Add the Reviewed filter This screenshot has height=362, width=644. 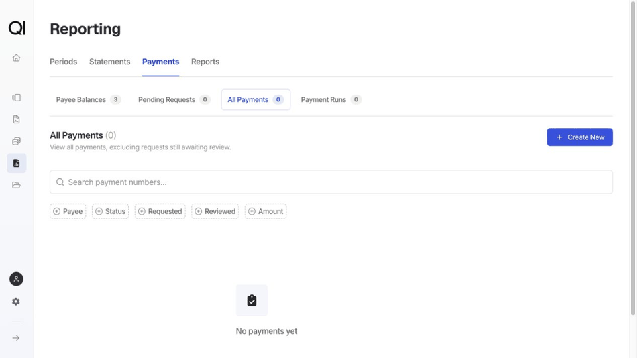pos(215,211)
